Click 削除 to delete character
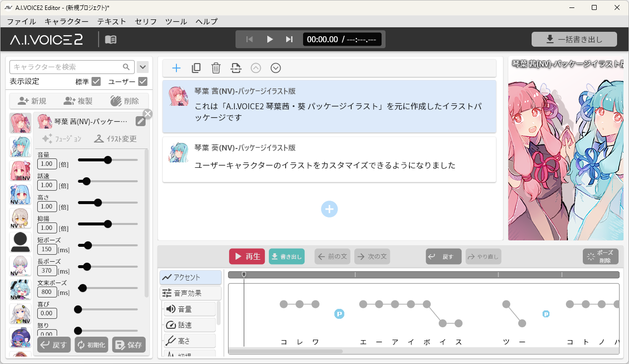 pos(125,101)
